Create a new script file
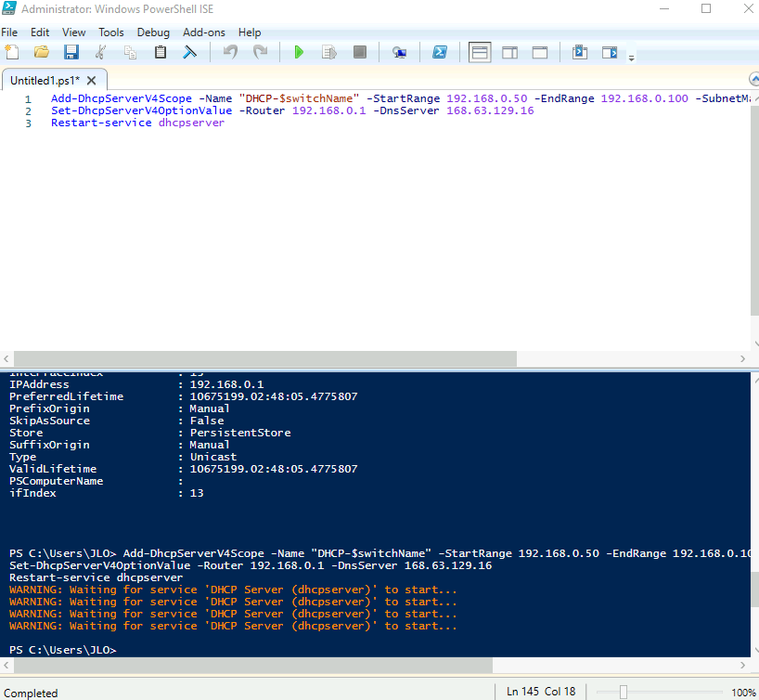Screen dimensions: 759x700 pos(12,52)
